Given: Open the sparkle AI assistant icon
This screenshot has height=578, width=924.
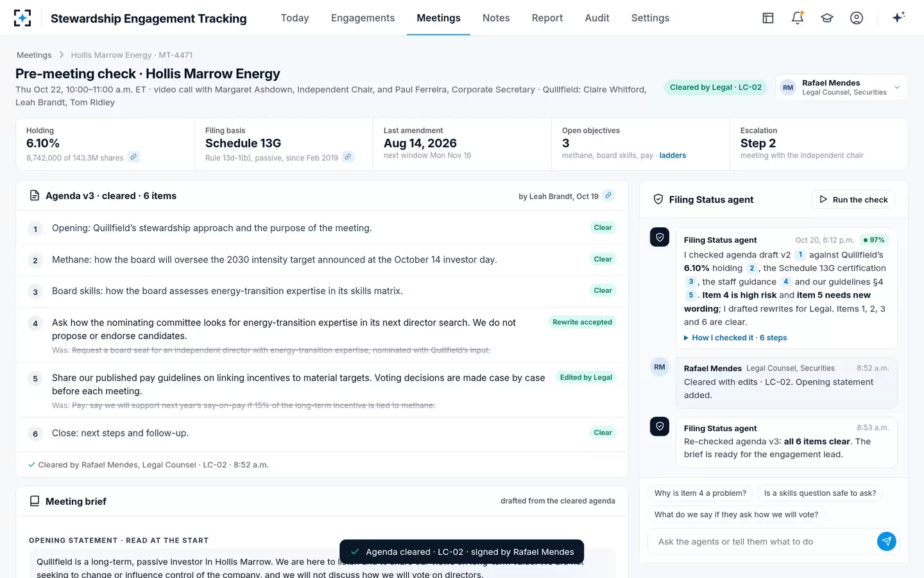Looking at the screenshot, I should (x=898, y=17).
